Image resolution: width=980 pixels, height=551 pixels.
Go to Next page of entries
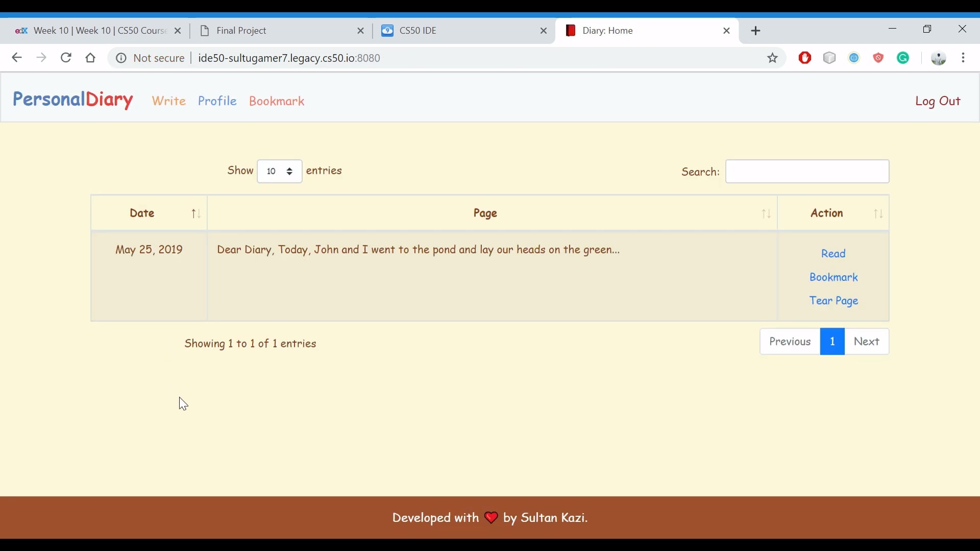pyautogui.click(x=867, y=342)
